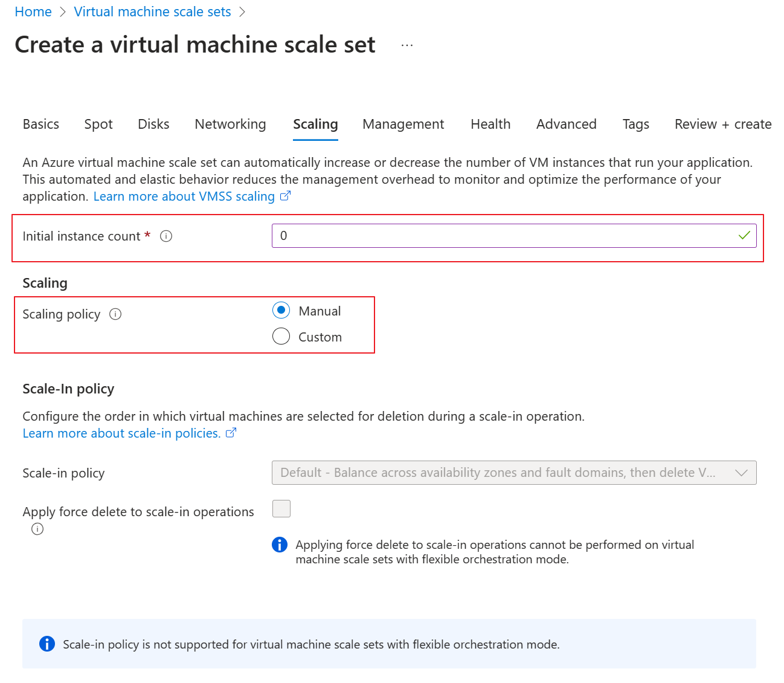Screen dimensions: 784x683
Task: Click the Apply force delete to scale-in operations label
Action: (x=138, y=512)
